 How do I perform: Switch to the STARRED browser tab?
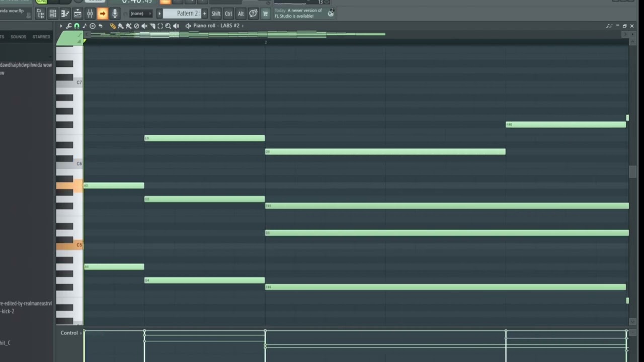(x=41, y=37)
